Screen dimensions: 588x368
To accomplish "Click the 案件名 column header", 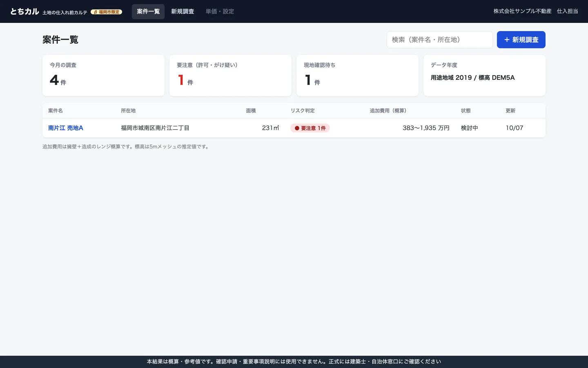I will click(x=56, y=111).
